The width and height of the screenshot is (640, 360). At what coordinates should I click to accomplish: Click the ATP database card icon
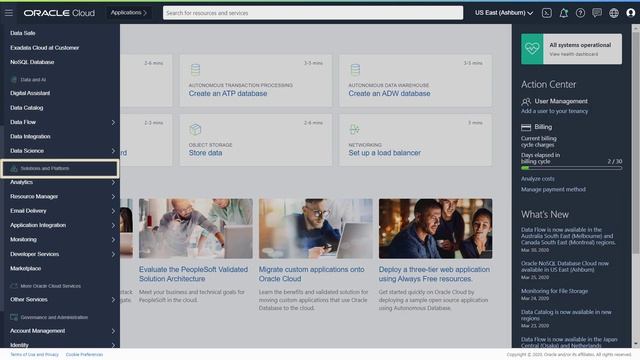(x=196, y=70)
